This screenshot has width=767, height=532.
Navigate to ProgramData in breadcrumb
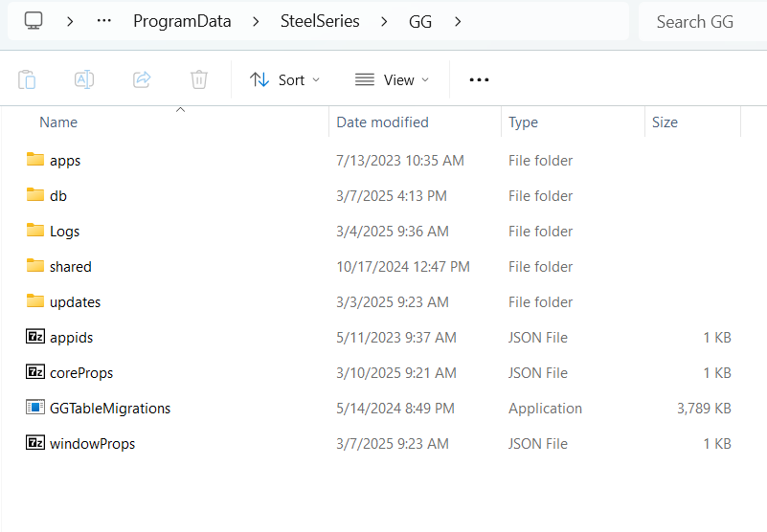pos(182,21)
